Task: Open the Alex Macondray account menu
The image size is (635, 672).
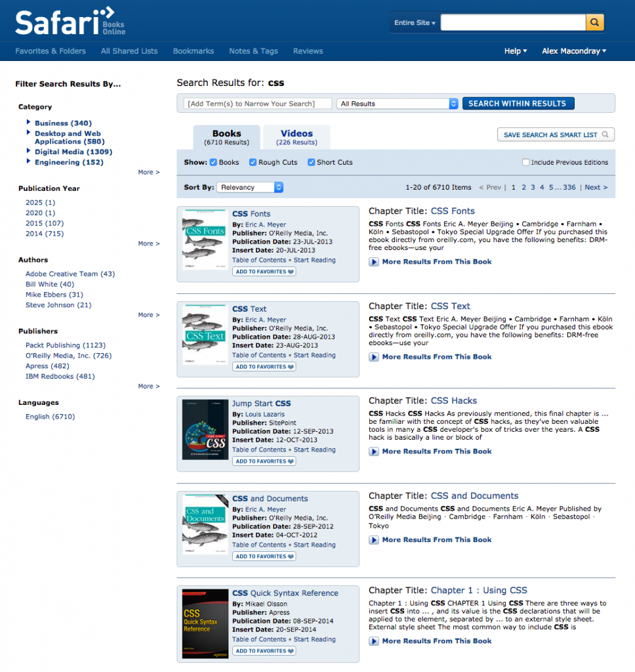Action: pos(574,51)
